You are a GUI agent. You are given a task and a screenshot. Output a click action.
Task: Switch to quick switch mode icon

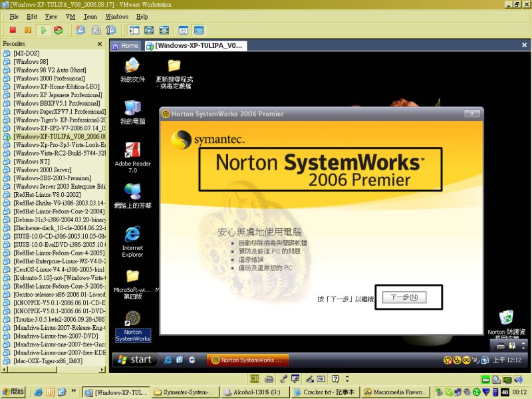click(x=149, y=30)
